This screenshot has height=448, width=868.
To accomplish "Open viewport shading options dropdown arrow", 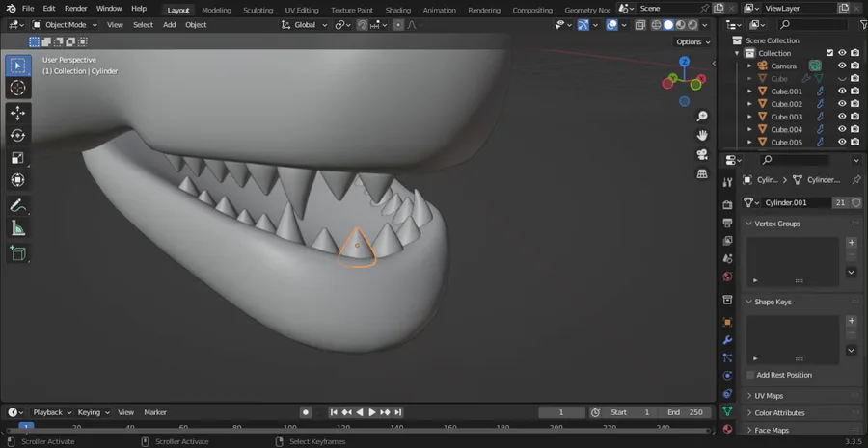I will click(x=705, y=25).
